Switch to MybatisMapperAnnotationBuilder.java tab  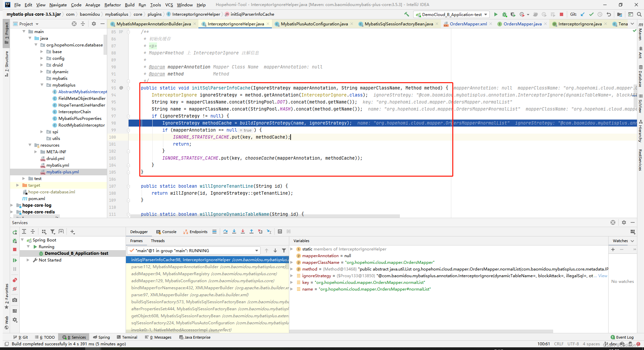[154, 24]
